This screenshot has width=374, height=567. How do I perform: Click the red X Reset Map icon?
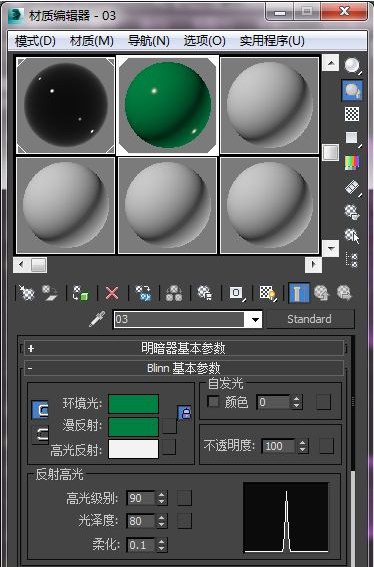(112, 293)
